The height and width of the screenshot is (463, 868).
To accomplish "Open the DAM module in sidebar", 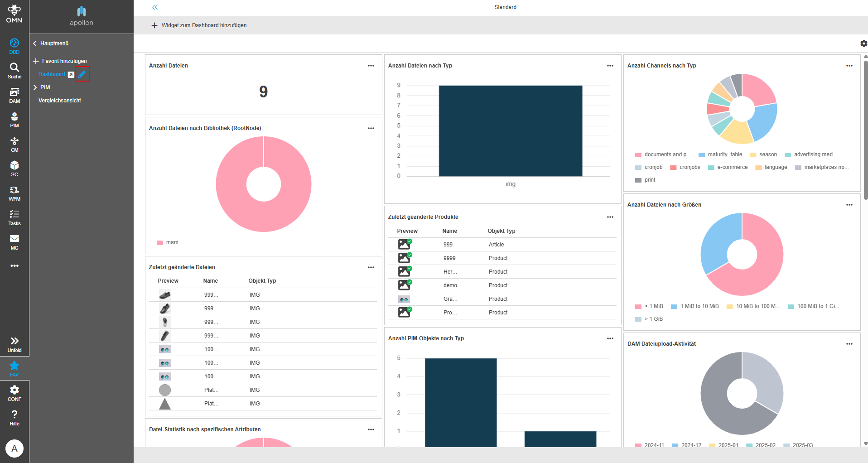I will click(14, 95).
